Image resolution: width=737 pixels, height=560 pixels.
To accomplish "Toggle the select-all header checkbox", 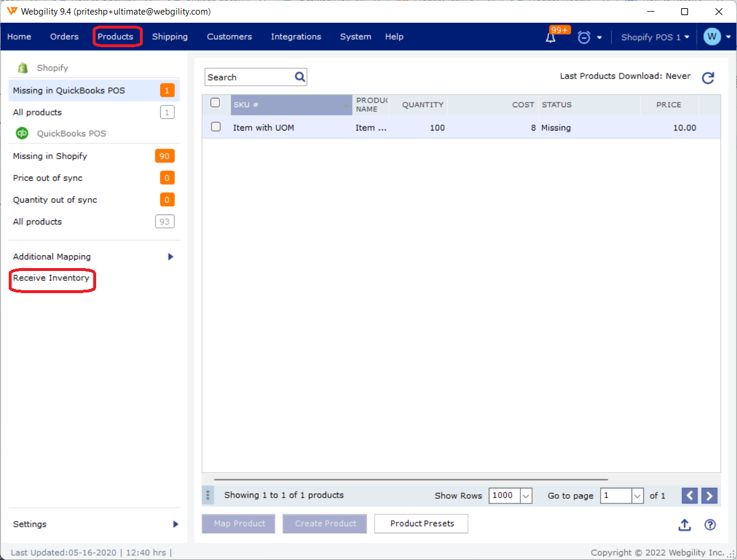I will (x=216, y=103).
